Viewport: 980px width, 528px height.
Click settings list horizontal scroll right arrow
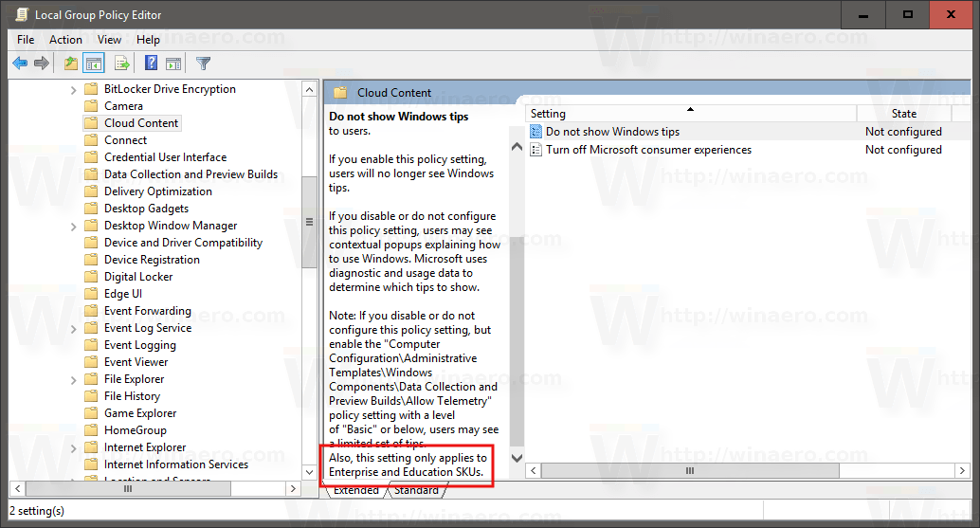pyautogui.click(x=963, y=470)
